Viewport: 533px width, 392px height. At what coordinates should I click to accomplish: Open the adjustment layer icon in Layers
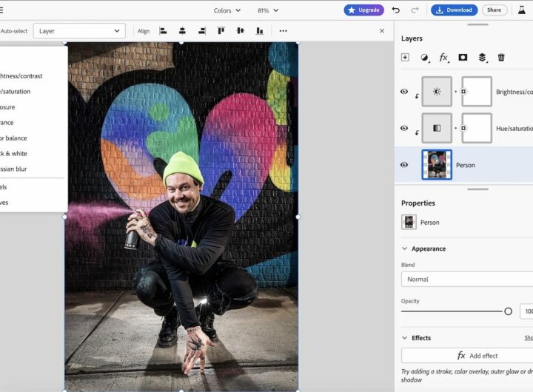pos(424,57)
